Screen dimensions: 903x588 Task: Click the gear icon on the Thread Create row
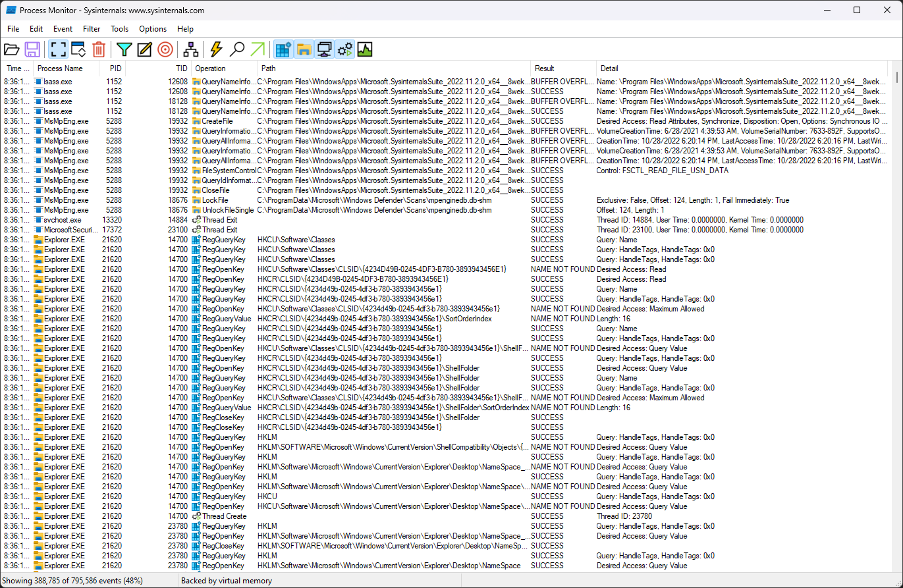[x=196, y=516]
